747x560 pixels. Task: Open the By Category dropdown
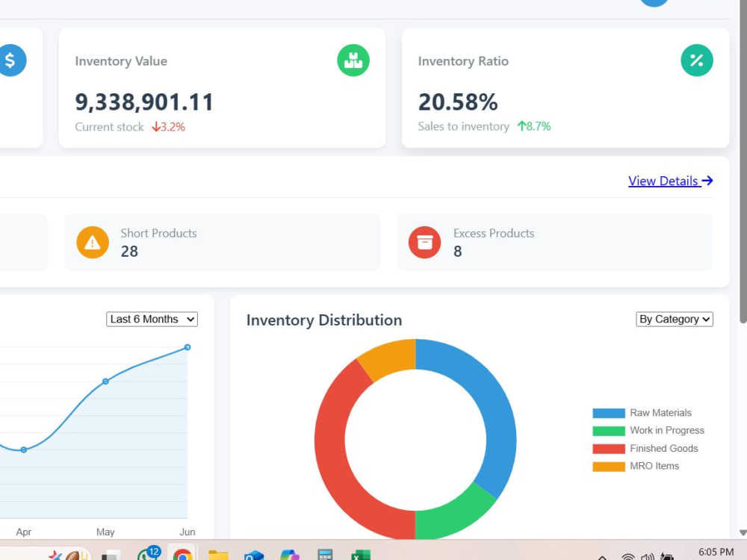(x=674, y=319)
